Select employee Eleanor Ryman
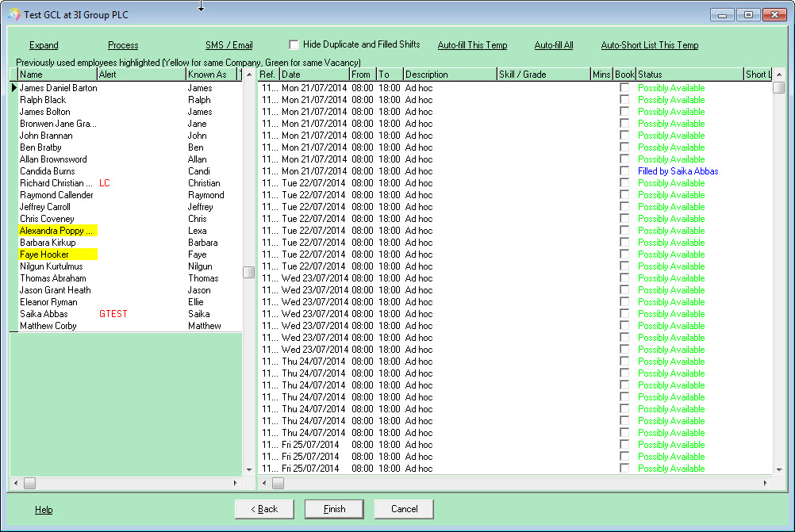 point(48,302)
